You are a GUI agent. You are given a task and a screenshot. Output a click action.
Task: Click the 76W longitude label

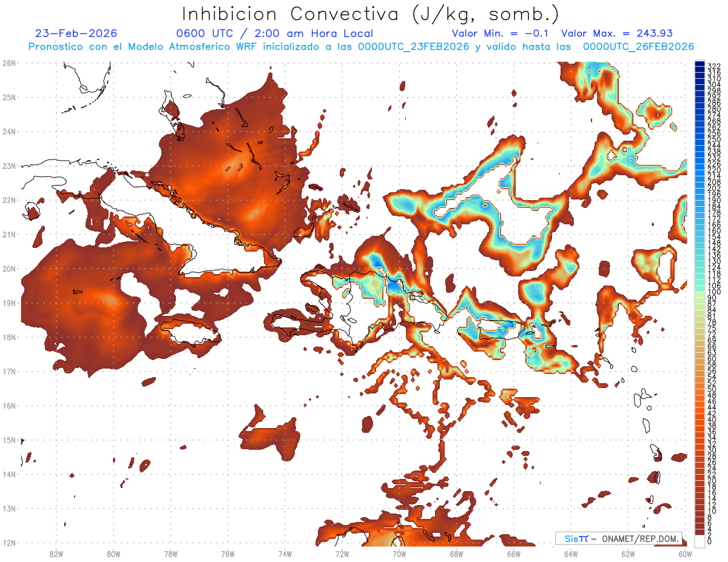pyautogui.click(x=228, y=554)
